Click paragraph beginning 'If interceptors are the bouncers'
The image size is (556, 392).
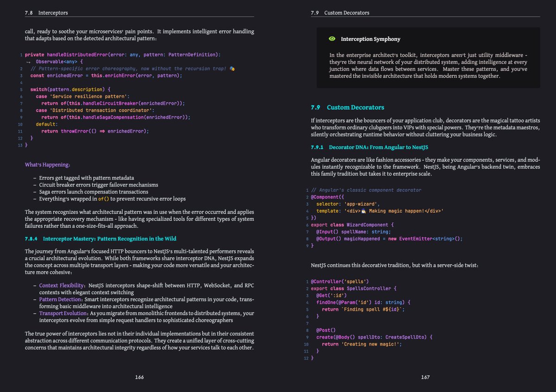425,127
